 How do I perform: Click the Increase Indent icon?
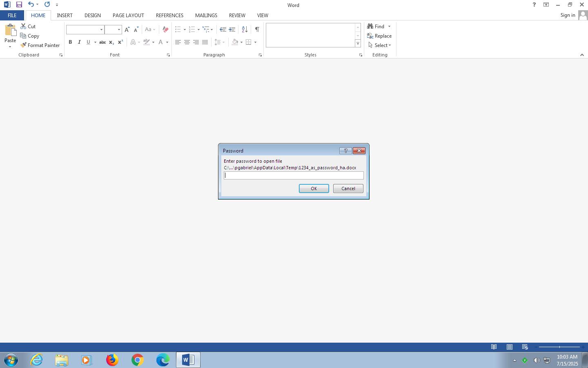[232, 29]
